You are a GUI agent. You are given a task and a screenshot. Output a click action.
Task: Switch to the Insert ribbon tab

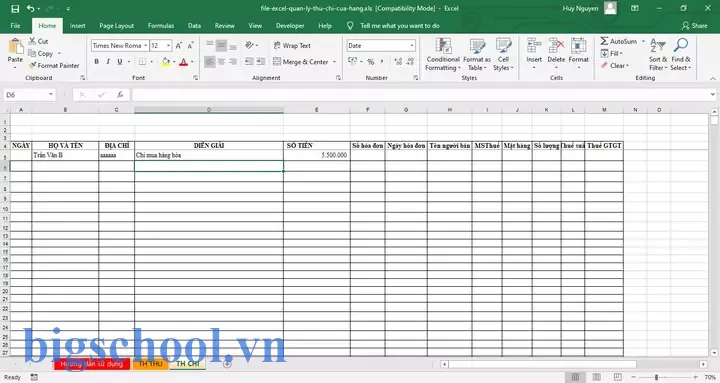click(x=78, y=26)
